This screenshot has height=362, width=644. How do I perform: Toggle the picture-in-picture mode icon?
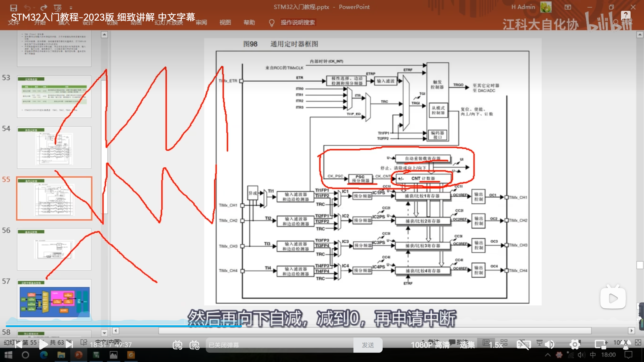click(x=600, y=345)
